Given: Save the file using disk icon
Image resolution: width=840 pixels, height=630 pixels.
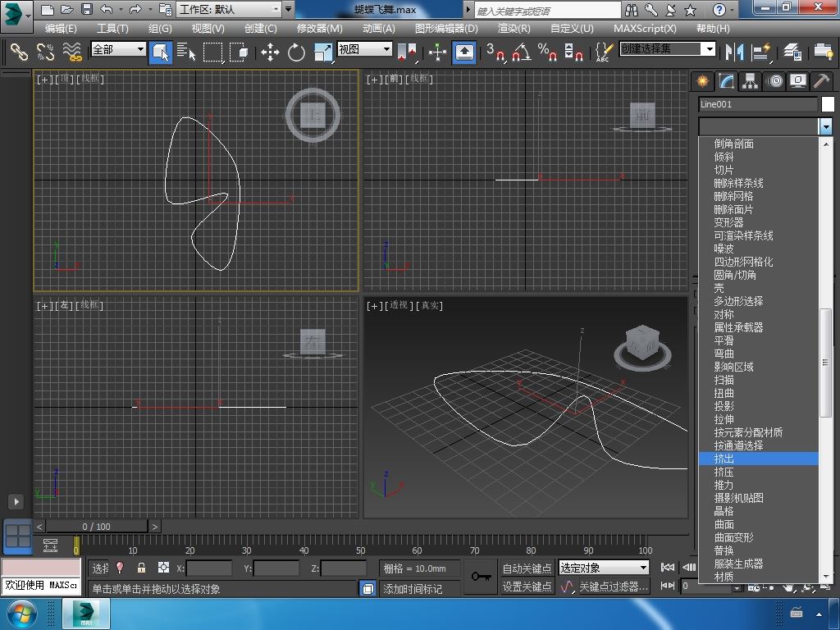Looking at the screenshot, I should (86, 9).
